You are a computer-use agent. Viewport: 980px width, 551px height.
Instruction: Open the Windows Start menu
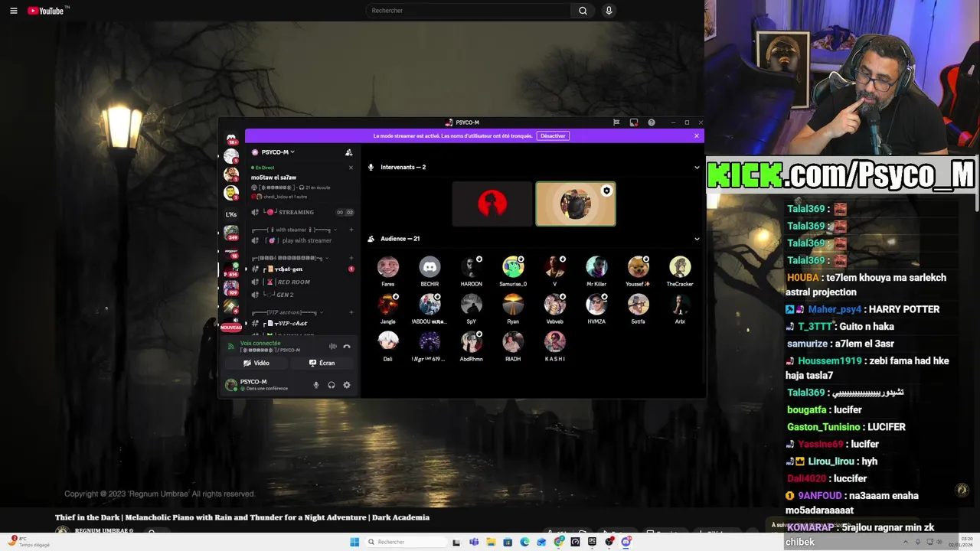click(x=354, y=542)
